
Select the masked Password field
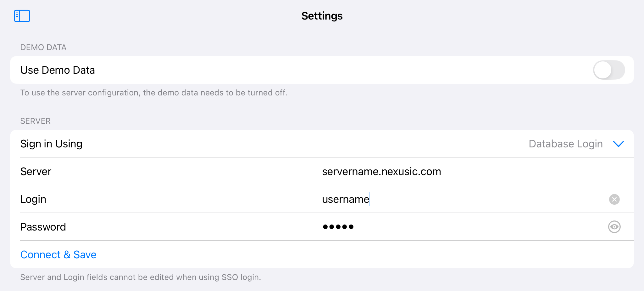(x=338, y=227)
